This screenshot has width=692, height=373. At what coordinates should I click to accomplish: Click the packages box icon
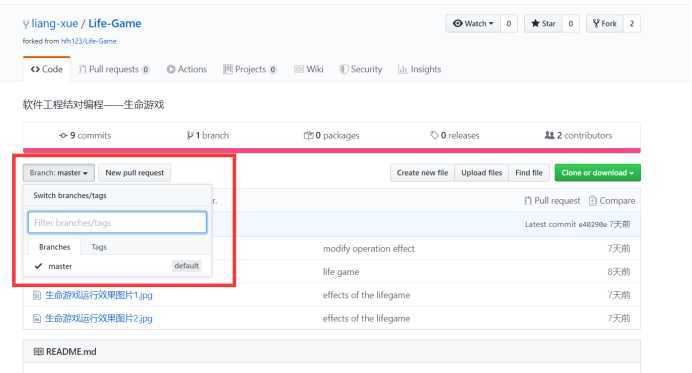click(308, 135)
